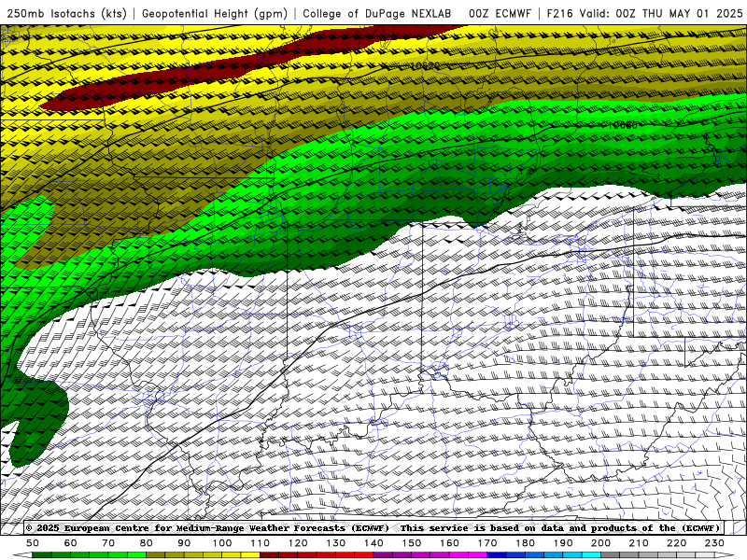Image resolution: width=747 pixels, height=560 pixels.
Task: Click the legend value 130
Action: 336,543
